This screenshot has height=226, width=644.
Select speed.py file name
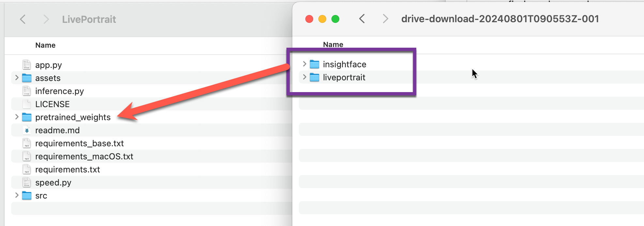point(53,183)
